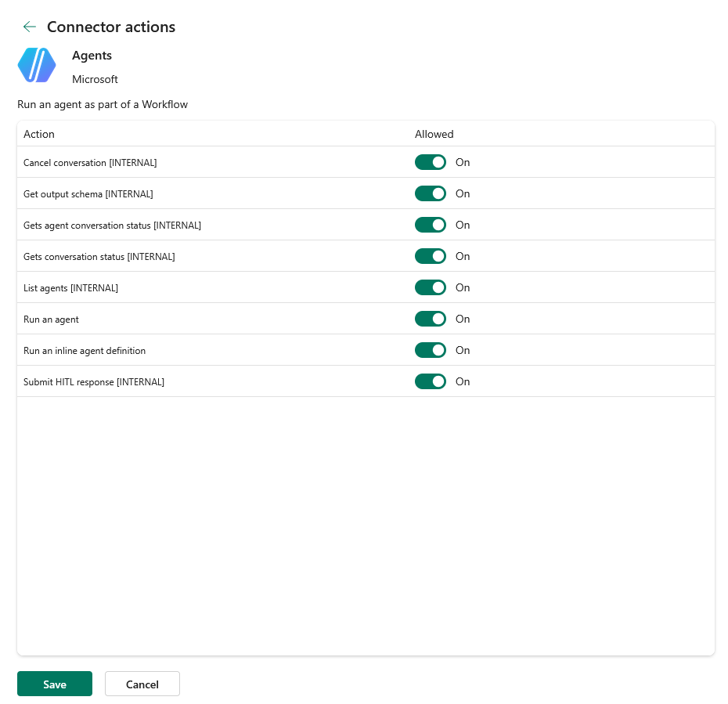728x704 pixels.
Task: Toggle off Cancel conversation [INTERNAL] action
Action: click(431, 163)
